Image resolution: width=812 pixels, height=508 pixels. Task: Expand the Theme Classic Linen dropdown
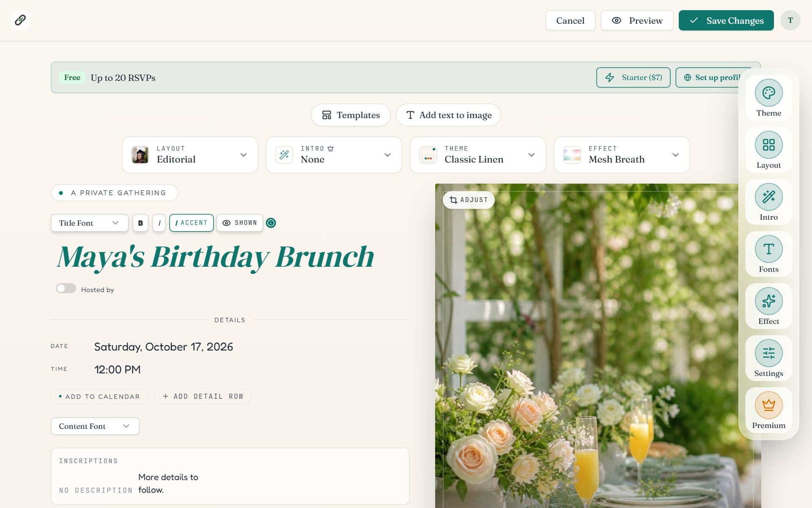click(x=478, y=155)
